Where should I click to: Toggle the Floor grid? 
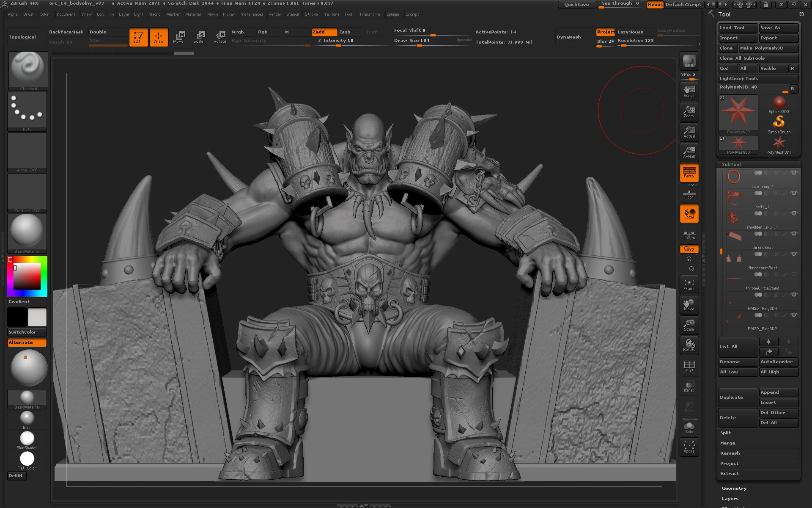(x=689, y=194)
